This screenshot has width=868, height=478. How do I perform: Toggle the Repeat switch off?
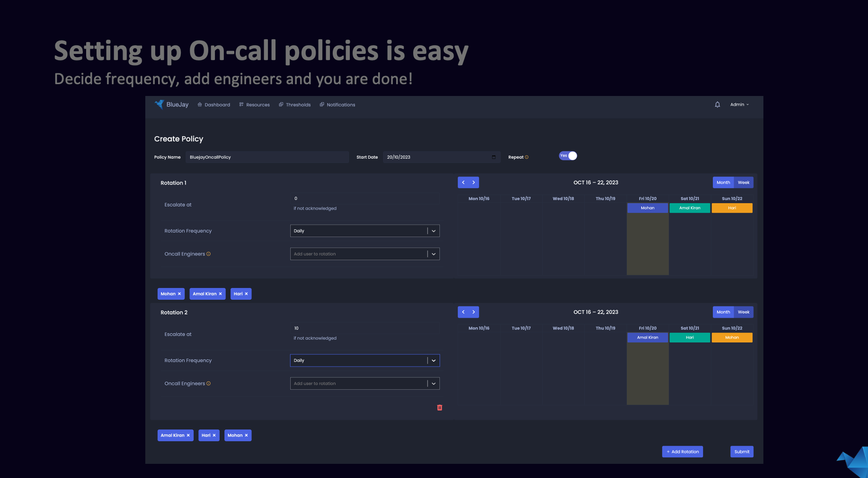[x=568, y=156]
